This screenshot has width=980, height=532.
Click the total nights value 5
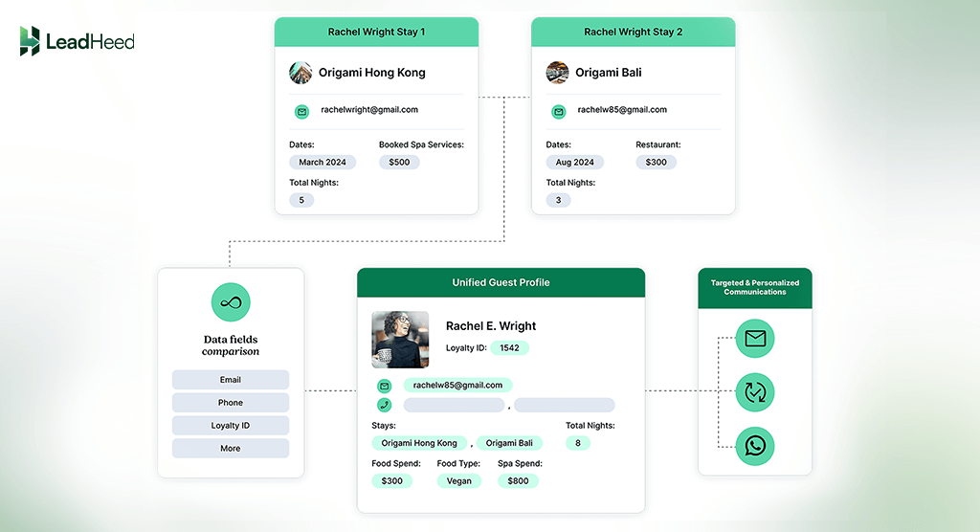[301, 200]
